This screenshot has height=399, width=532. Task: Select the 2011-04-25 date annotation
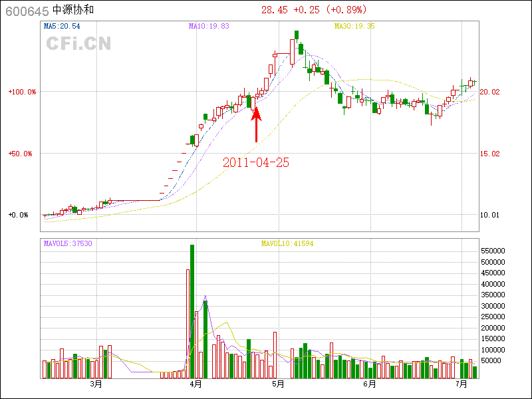tap(256, 162)
